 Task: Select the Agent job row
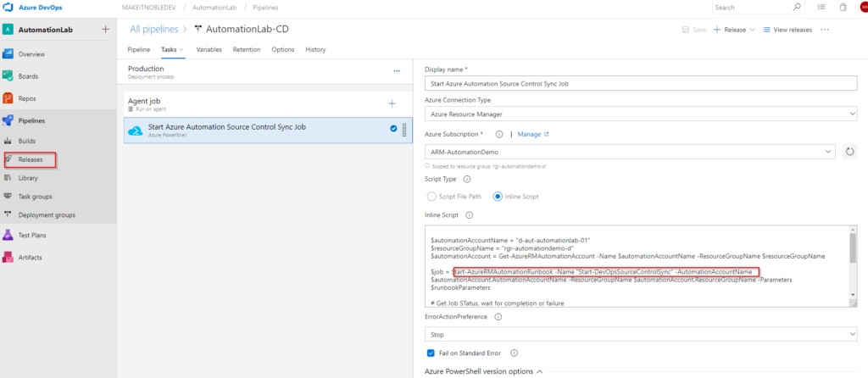pos(268,103)
